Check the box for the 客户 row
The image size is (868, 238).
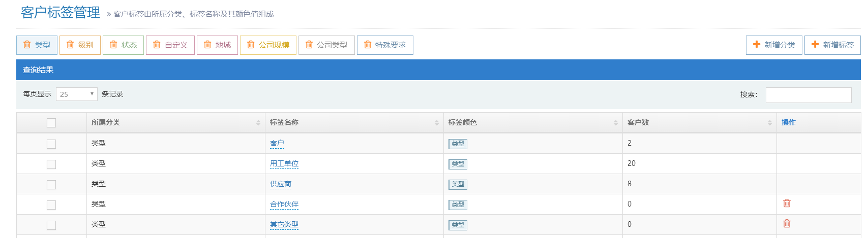tap(51, 144)
